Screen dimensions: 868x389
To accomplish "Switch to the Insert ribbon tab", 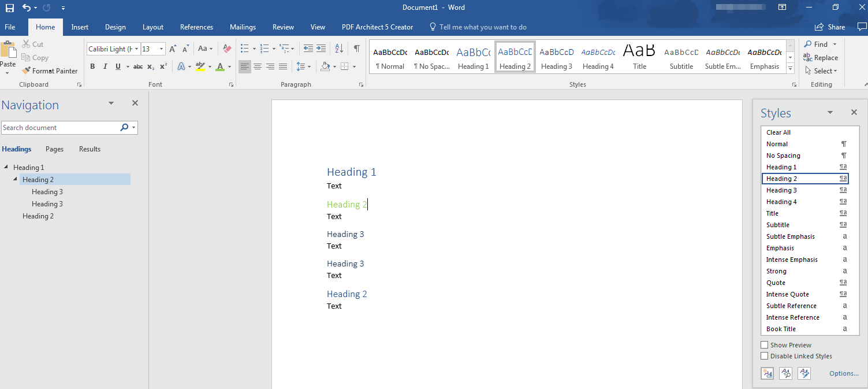I will pos(80,27).
